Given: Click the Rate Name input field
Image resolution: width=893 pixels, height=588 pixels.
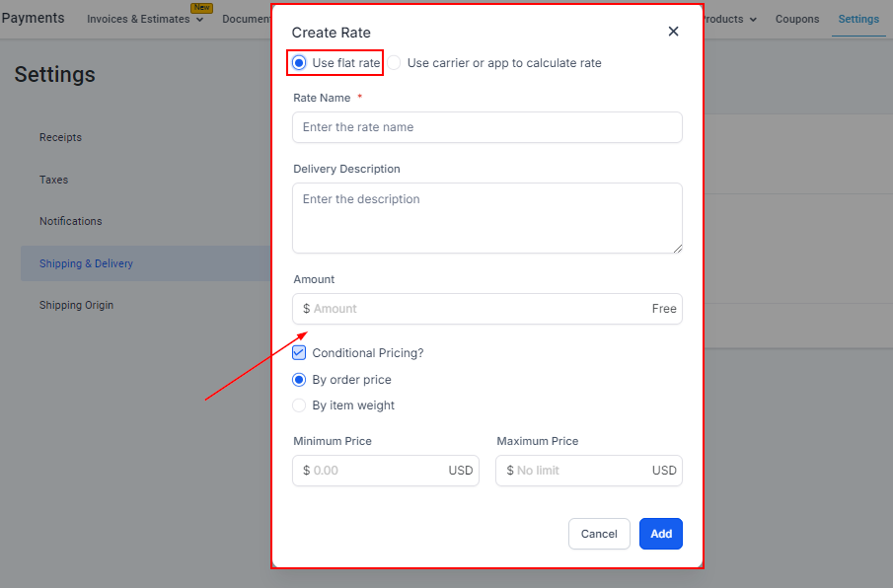Looking at the screenshot, I should pos(486,127).
